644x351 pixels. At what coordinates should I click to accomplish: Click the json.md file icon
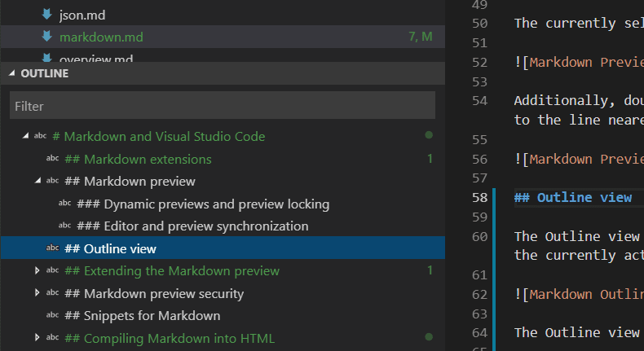[47, 15]
